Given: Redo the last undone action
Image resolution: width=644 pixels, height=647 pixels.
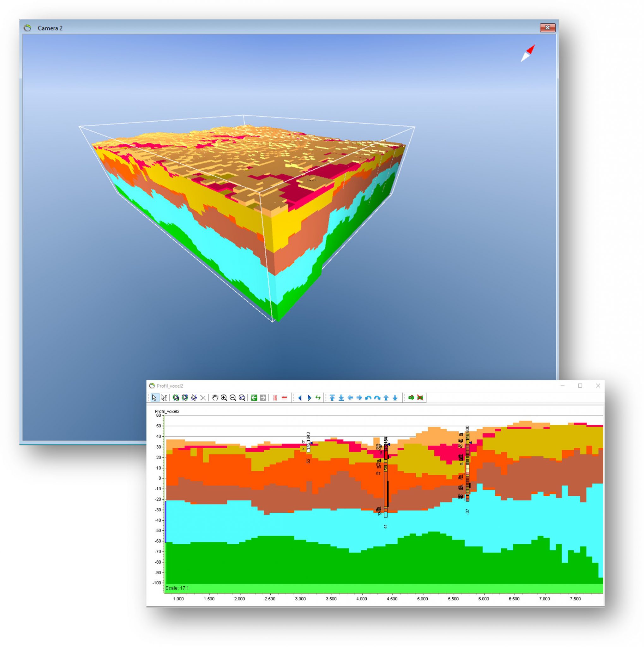Looking at the screenshot, I should [377, 398].
